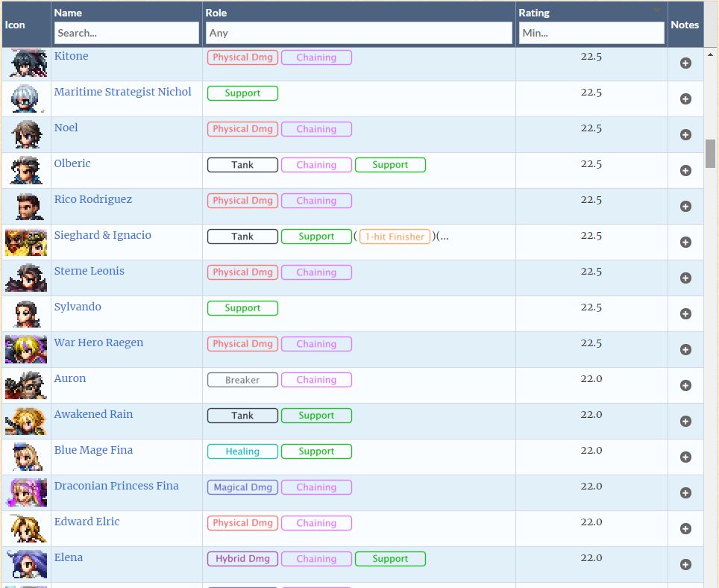Open Edward Elric unit page
This screenshot has width=719, height=588.
point(87,522)
